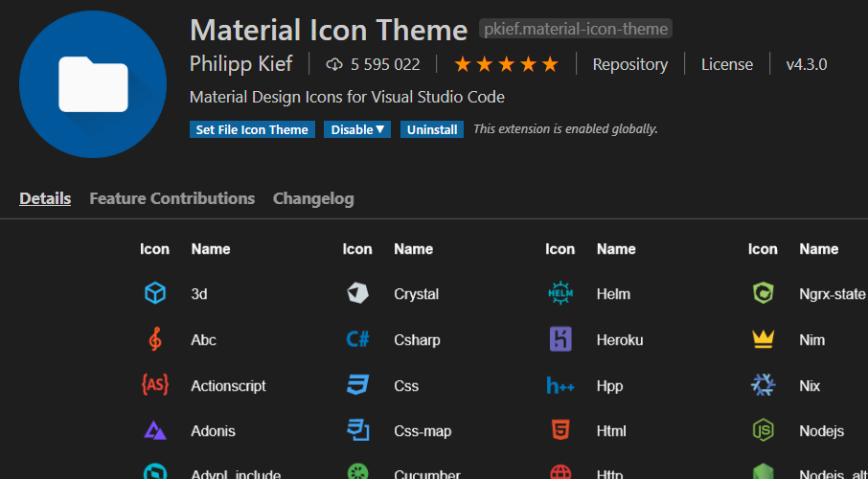Click the Ngrx-state name text
868x479 pixels.
pyautogui.click(x=832, y=294)
